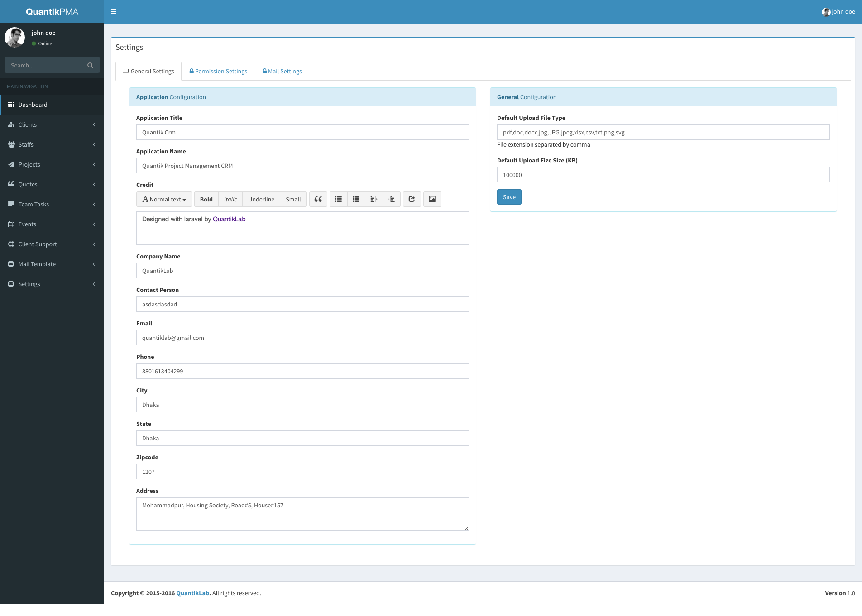Click the indent icon in editor toolbar
862x616 pixels.
(x=392, y=199)
